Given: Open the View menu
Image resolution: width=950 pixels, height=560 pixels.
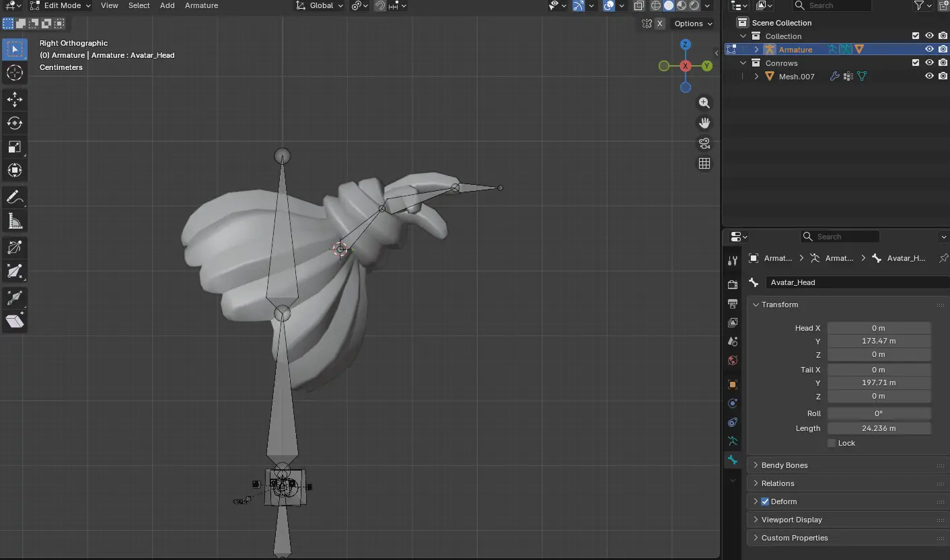Looking at the screenshot, I should point(110,5).
